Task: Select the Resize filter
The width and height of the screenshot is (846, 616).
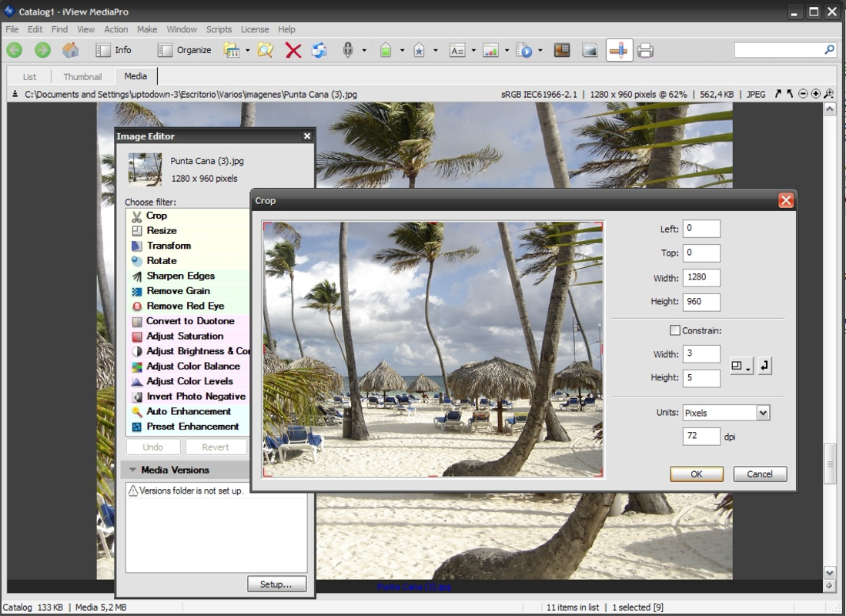Action: point(188,230)
